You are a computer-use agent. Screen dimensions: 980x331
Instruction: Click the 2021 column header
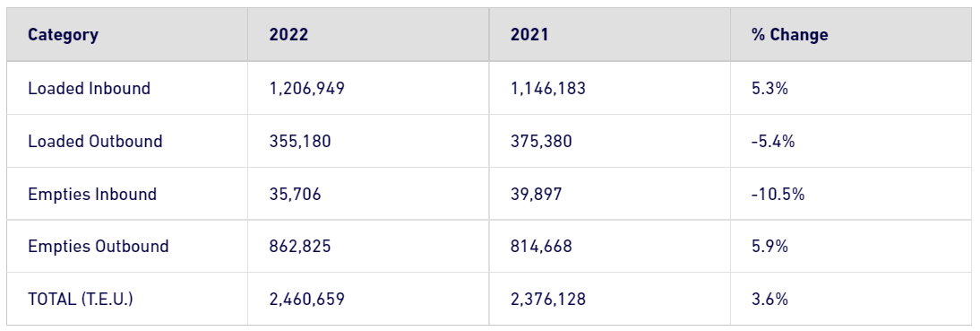click(529, 34)
